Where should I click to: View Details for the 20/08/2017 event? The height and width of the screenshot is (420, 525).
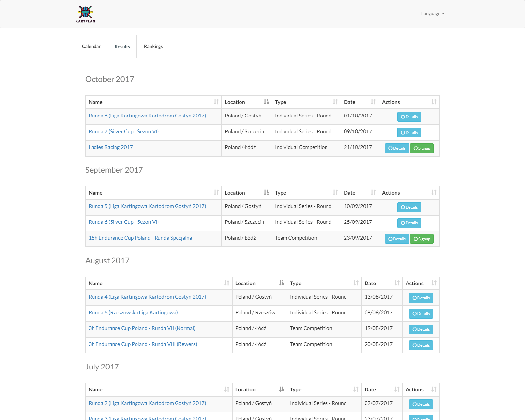[421, 345]
